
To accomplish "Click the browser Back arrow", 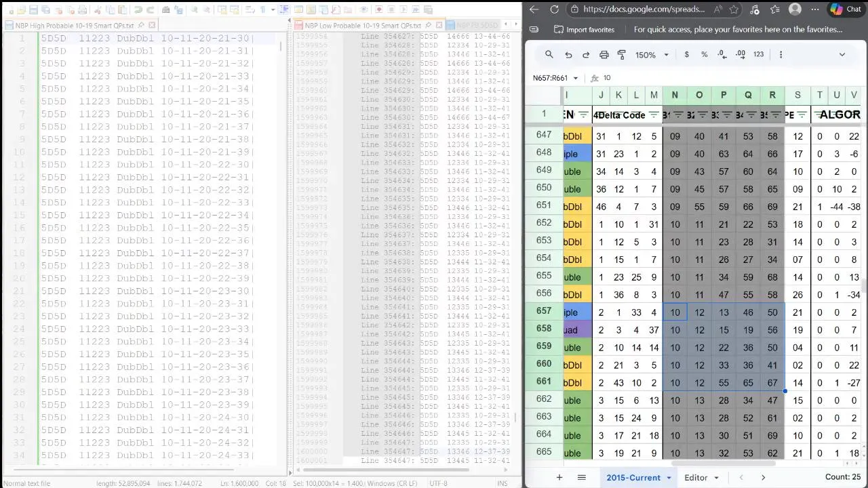I will click(534, 9).
